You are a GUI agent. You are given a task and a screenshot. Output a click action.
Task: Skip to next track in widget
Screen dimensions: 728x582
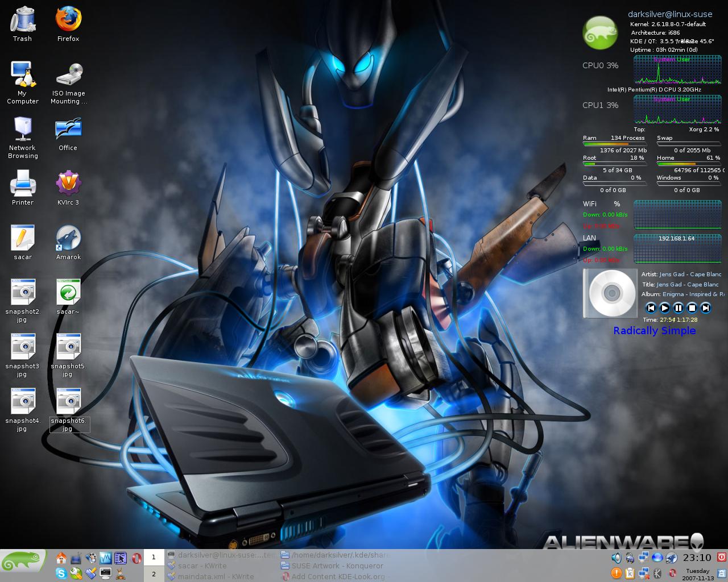(706, 307)
